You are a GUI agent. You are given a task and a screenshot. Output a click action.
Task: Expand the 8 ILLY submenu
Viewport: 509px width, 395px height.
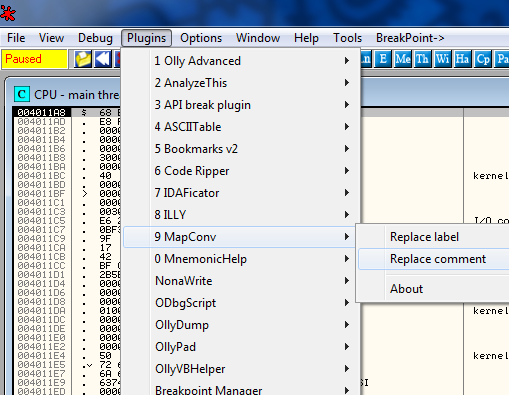239,215
